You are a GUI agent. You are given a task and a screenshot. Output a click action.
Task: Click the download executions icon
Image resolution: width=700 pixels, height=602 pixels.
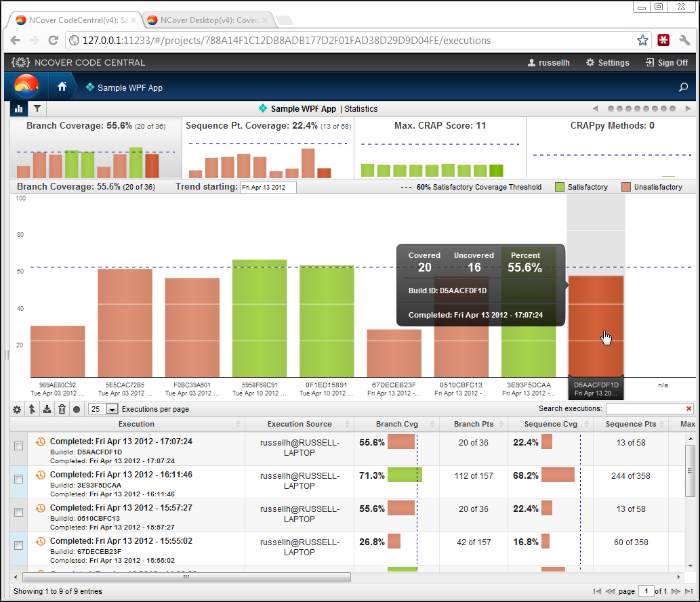click(47, 409)
